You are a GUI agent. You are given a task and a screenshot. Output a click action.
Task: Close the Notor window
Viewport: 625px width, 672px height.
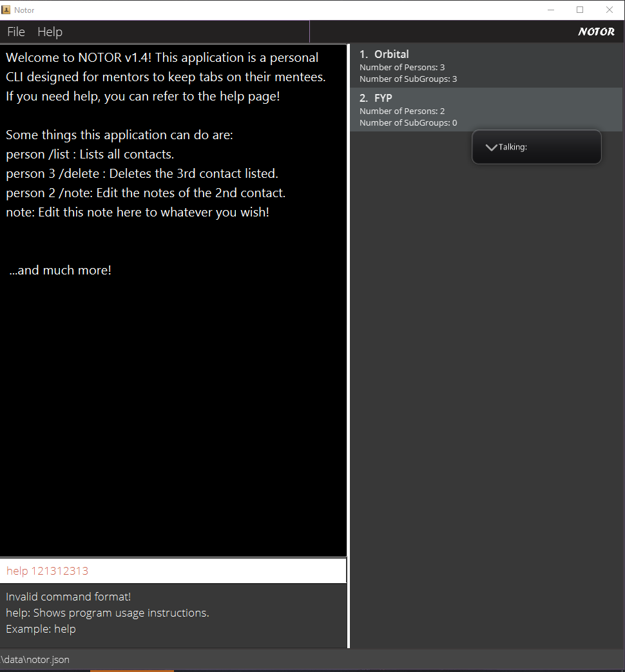pyautogui.click(x=609, y=10)
